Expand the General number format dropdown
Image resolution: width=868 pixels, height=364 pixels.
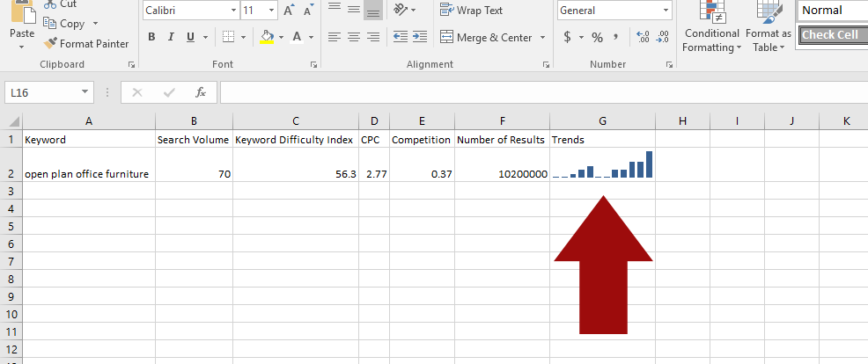(666, 11)
